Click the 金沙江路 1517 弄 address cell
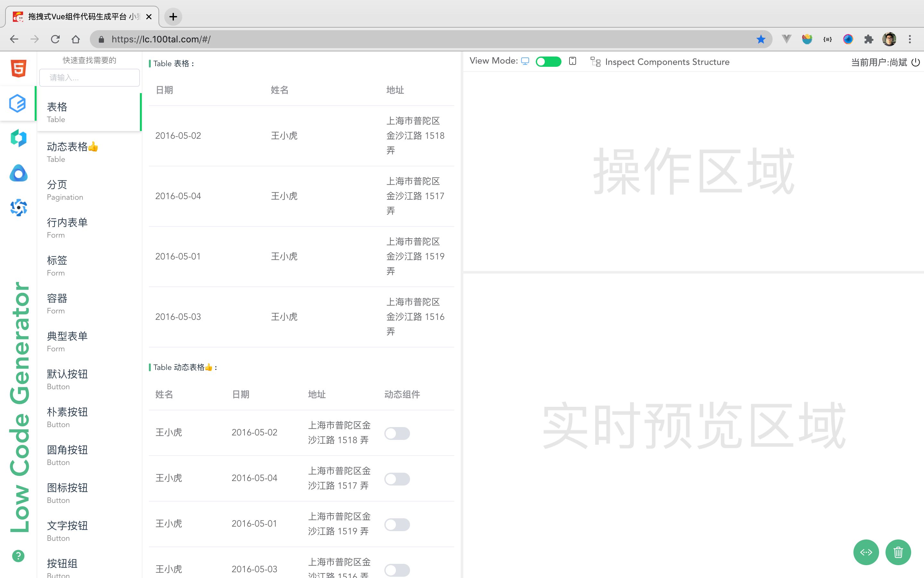 415,196
